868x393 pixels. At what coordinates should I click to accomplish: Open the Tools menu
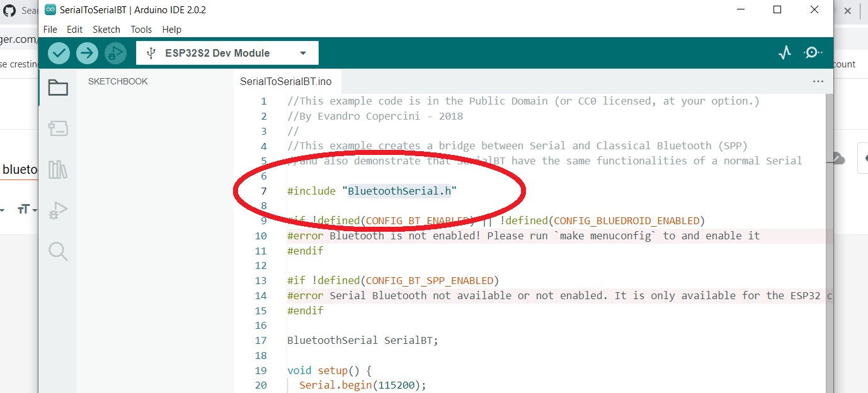(x=141, y=29)
